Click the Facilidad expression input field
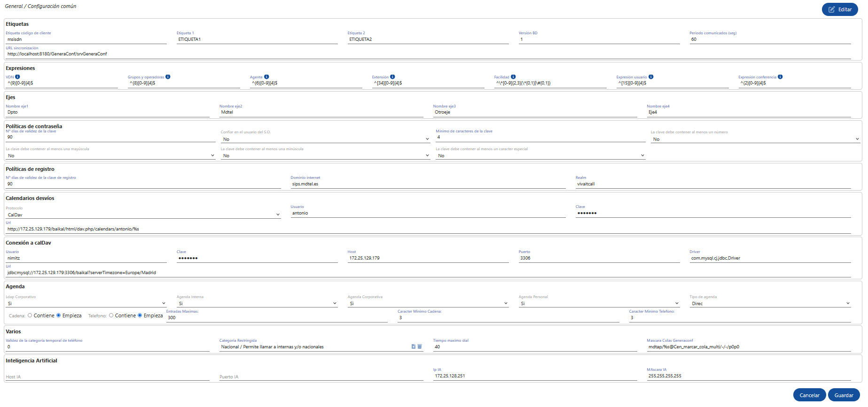 550,83
